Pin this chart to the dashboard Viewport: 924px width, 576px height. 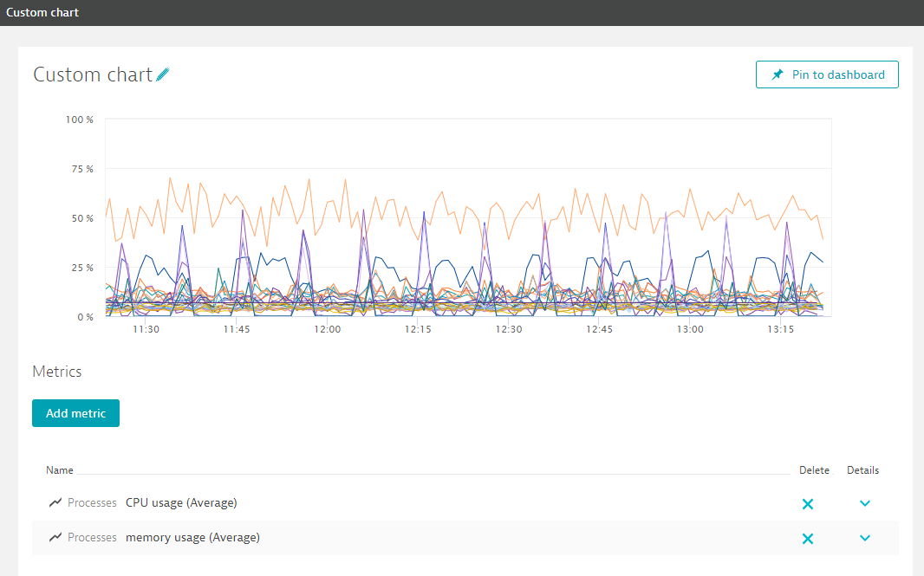(x=827, y=74)
